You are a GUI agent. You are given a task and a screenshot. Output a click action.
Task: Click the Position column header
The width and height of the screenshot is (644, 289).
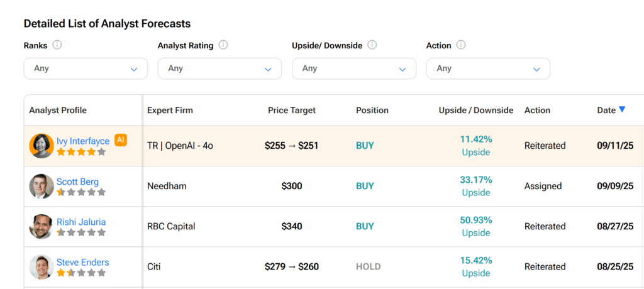point(372,111)
